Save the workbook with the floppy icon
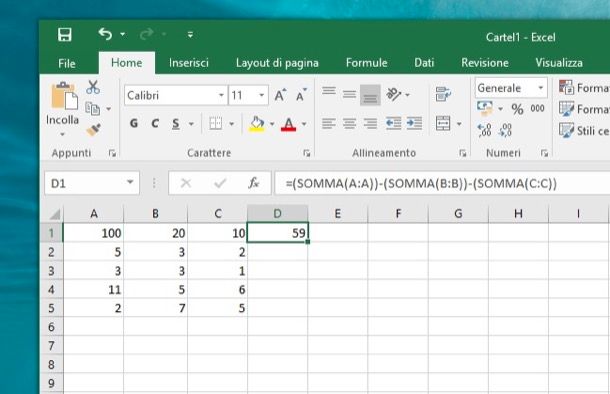Screen dimensions: 610x394 65,35
